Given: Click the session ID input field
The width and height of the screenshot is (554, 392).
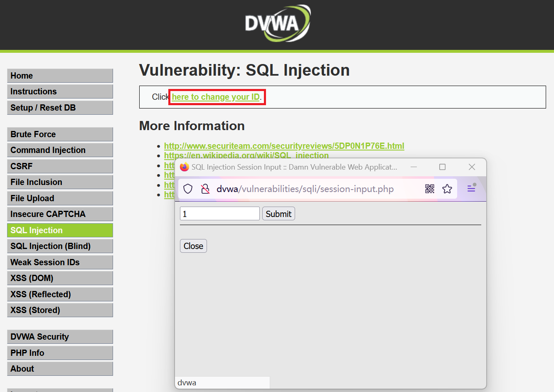Looking at the screenshot, I should [219, 214].
